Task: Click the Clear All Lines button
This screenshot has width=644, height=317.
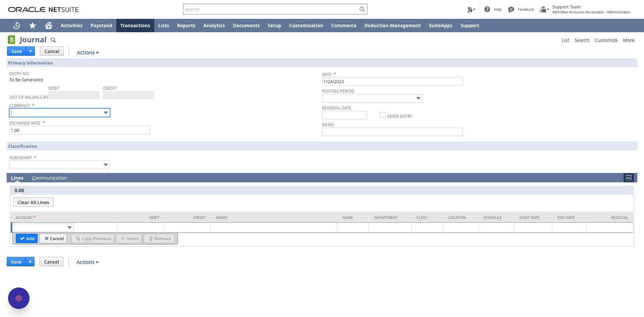Action: pyautogui.click(x=33, y=202)
